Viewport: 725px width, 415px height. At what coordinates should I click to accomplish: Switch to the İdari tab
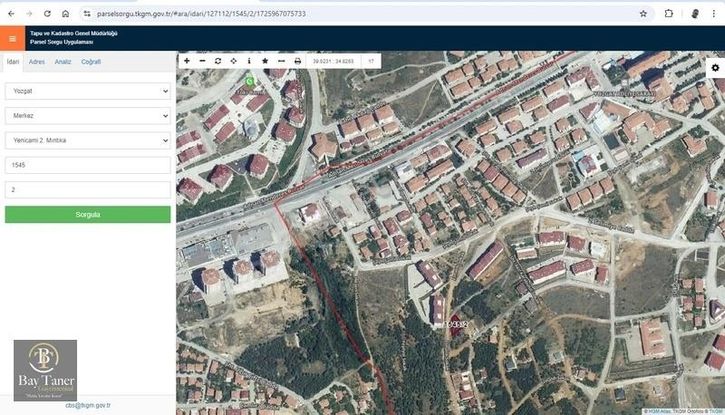coord(13,61)
